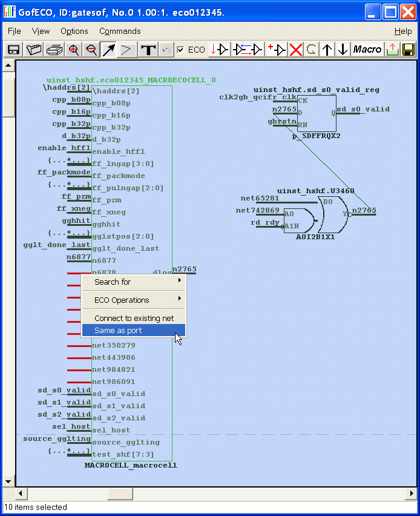Toggle the ECO checkbox
This screenshot has width=420, height=516.
(x=180, y=50)
